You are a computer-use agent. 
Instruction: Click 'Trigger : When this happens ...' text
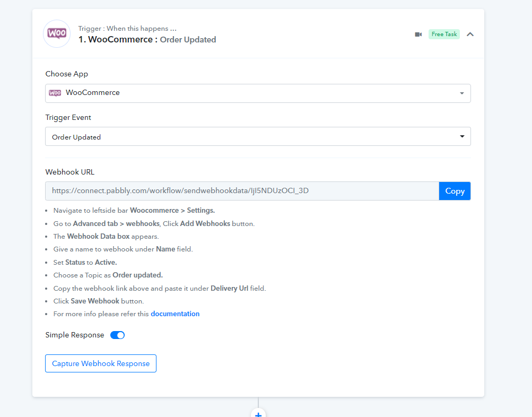[x=127, y=29]
